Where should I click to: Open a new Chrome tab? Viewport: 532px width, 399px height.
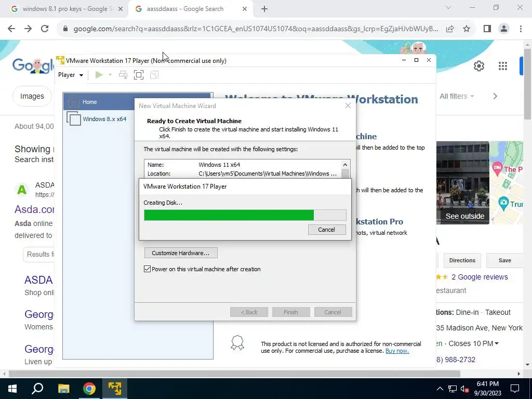pos(264,9)
